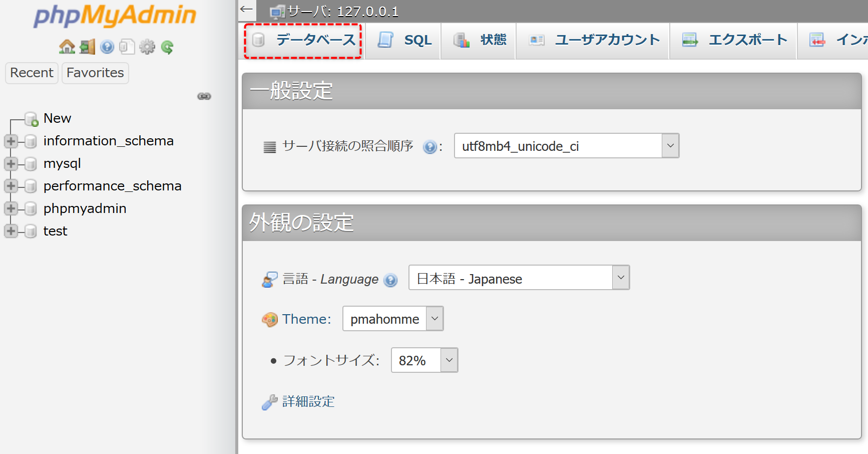Select performance_schema database name
The image size is (868, 454).
[113, 186]
